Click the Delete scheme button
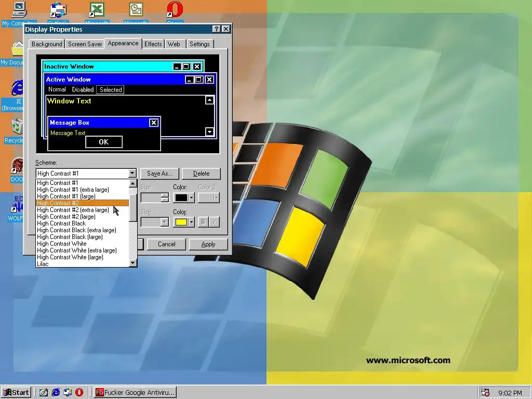The height and width of the screenshot is (399, 532). pyautogui.click(x=201, y=174)
